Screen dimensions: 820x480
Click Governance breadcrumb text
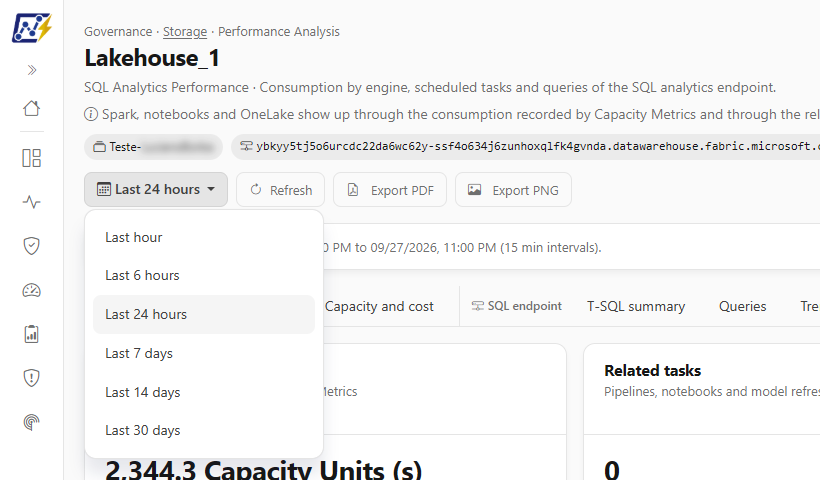click(118, 32)
